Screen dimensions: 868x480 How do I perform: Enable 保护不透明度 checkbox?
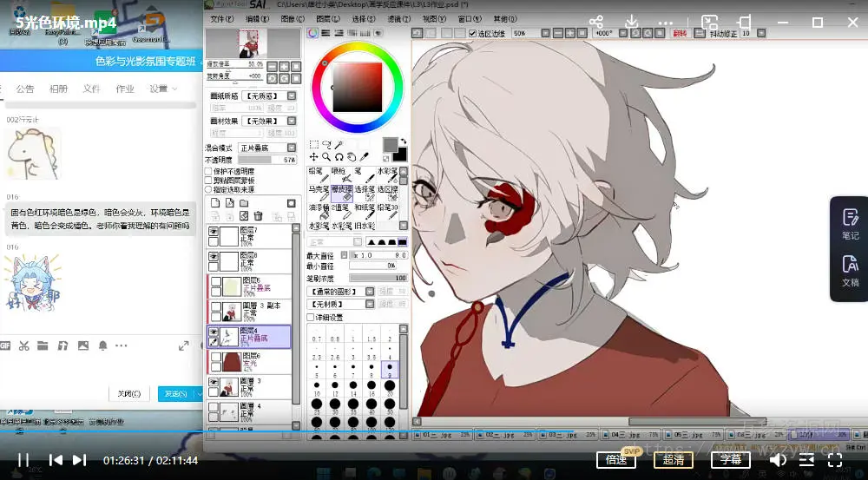[x=209, y=171]
